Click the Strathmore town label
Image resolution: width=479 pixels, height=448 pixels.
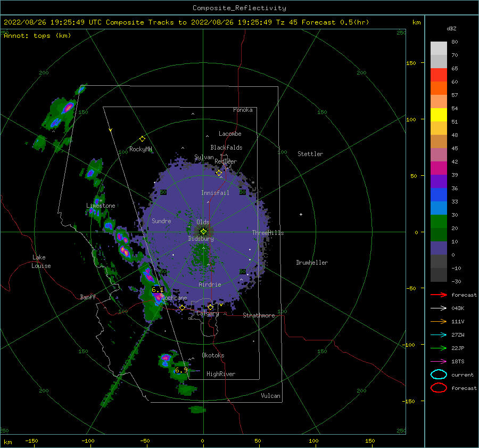[x=259, y=315]
